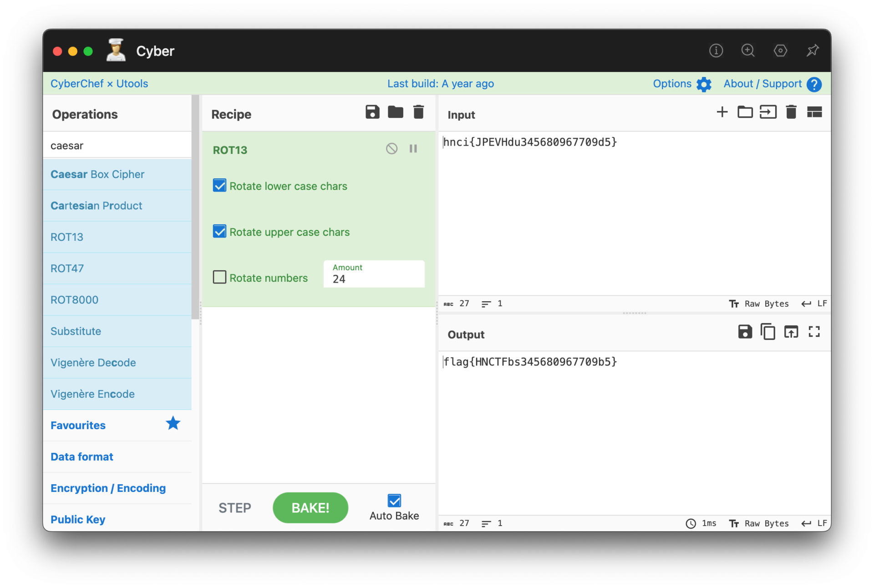
Task: Expand the Data format category
Action: tap(117, 456)
